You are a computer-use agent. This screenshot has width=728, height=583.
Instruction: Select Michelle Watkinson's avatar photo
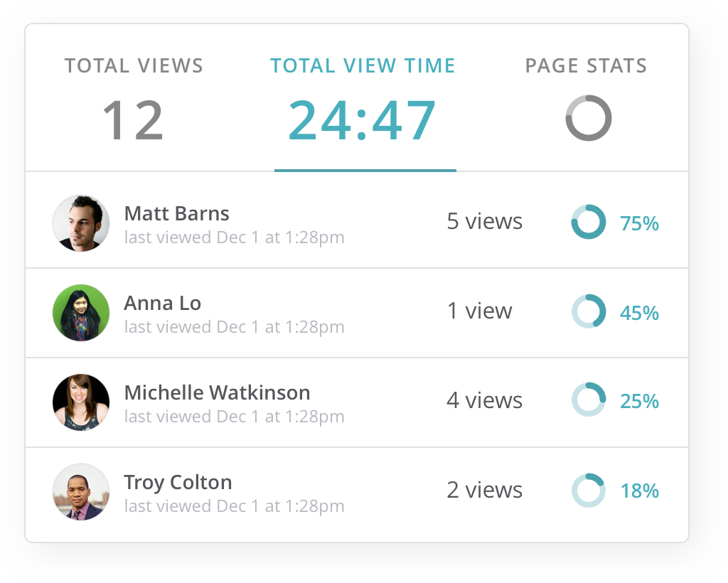pyautogui.click(x=81, y=402)
